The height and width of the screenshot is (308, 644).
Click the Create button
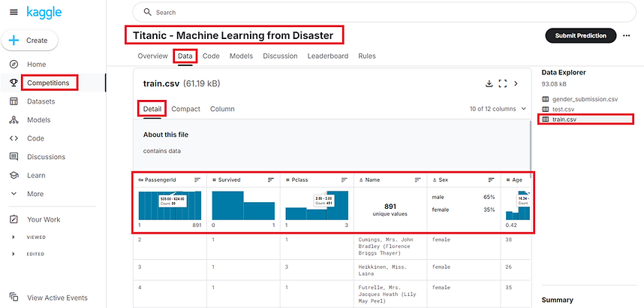[x=29, y=41]
